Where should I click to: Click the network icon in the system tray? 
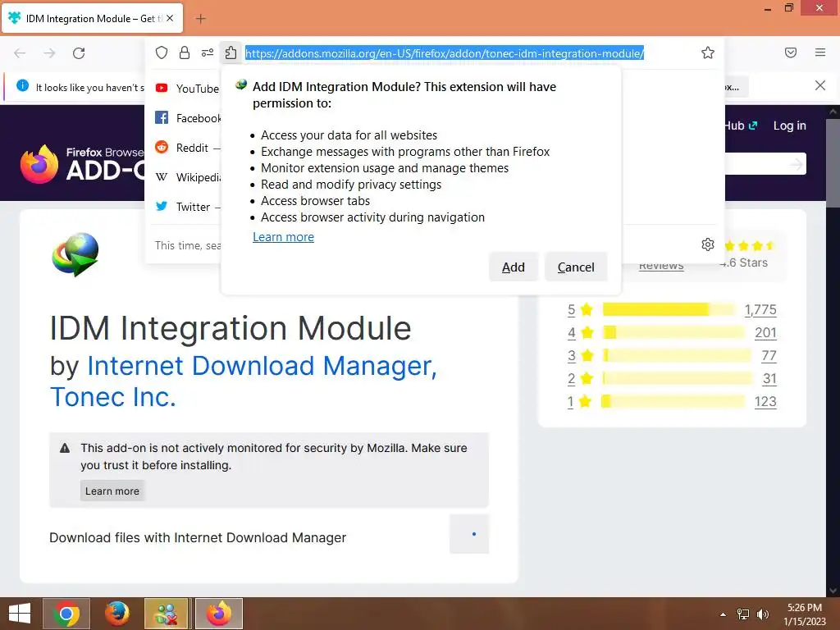click(x=743, y=614)
